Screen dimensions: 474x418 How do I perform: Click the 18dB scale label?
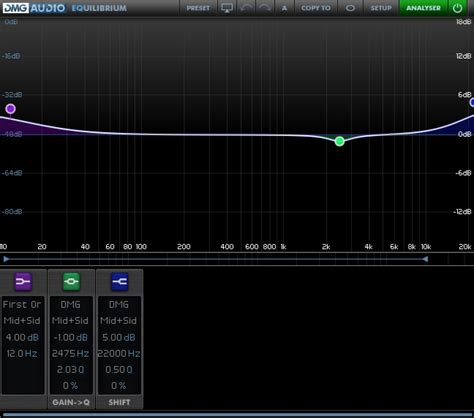click(x=463, y=22)
